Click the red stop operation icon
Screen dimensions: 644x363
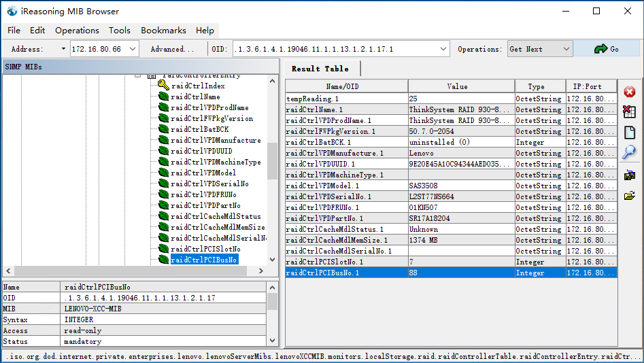pos(629,92)
